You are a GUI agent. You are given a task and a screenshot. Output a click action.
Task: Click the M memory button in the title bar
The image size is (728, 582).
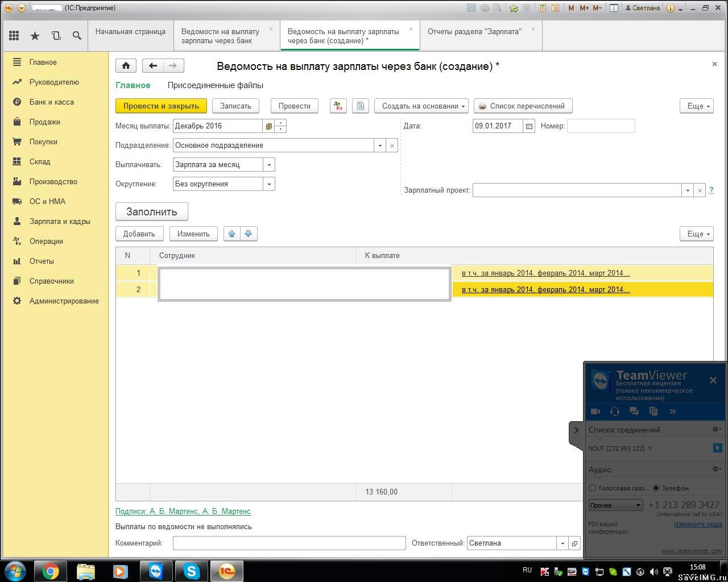pyautogui.click(x=571, y=8)
